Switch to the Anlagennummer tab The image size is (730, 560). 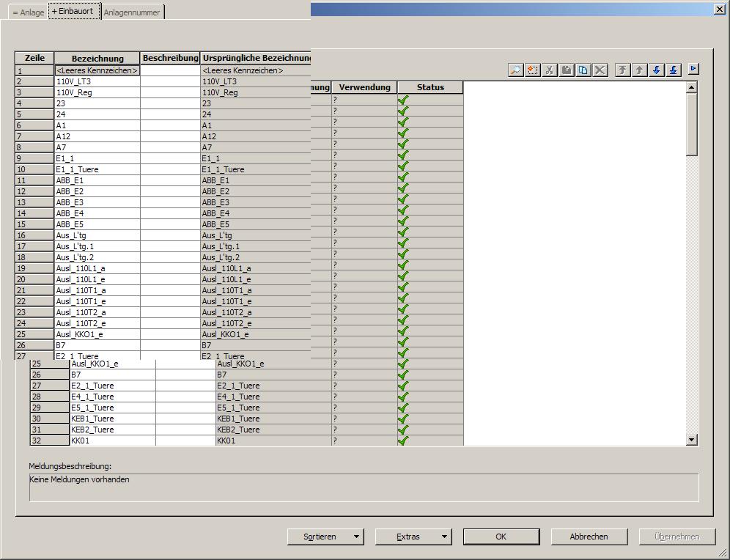point(132,12)
